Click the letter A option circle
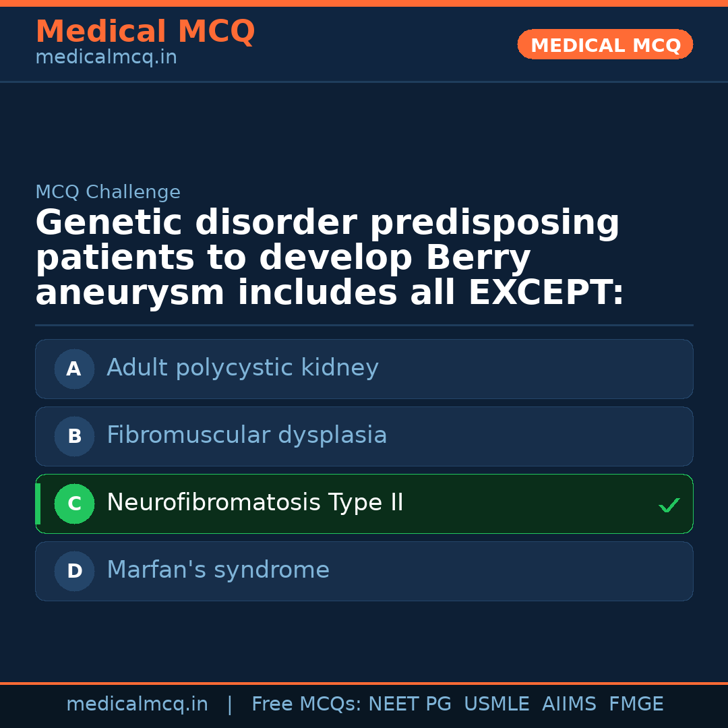This screenshot has height=728, width=728. pyautogui.click(x=74, y=369)
